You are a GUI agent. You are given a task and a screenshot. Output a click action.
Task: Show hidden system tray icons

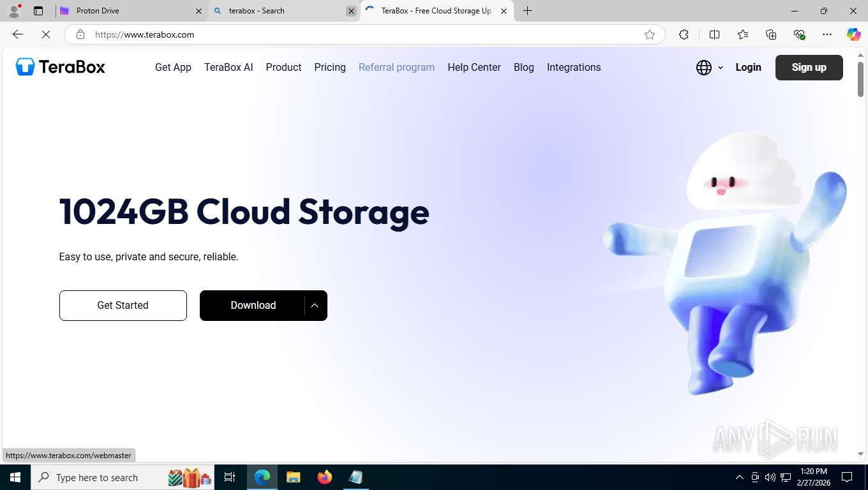[740, 477]
